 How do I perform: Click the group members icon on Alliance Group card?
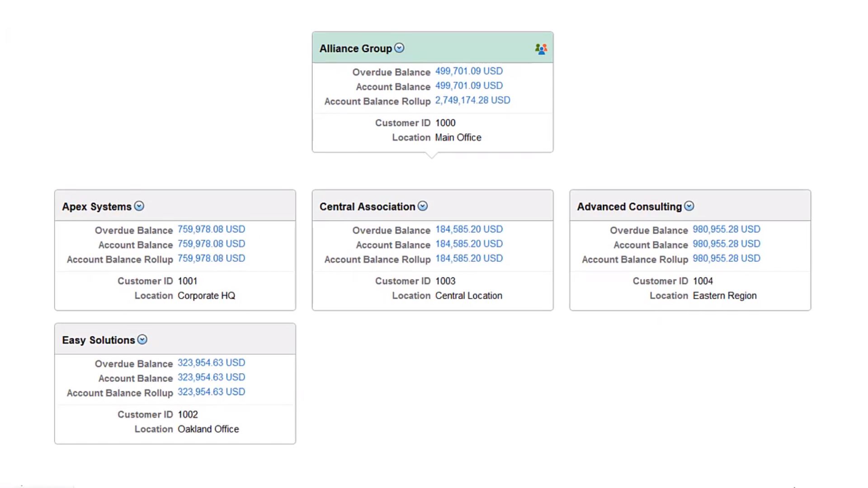[541, 47]
